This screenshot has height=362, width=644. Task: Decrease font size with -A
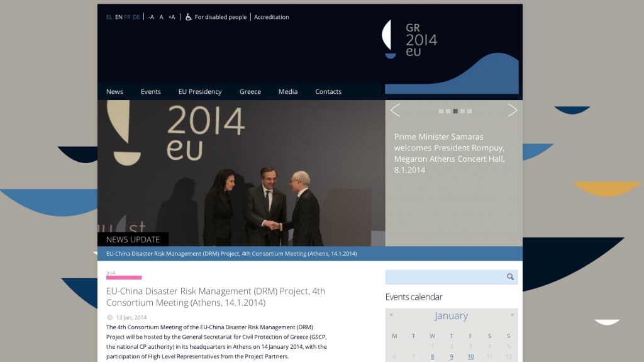point(151,17)
